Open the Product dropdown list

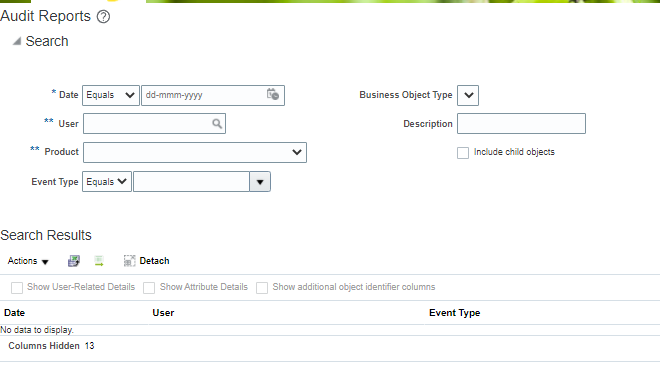(x=195, y=152)
